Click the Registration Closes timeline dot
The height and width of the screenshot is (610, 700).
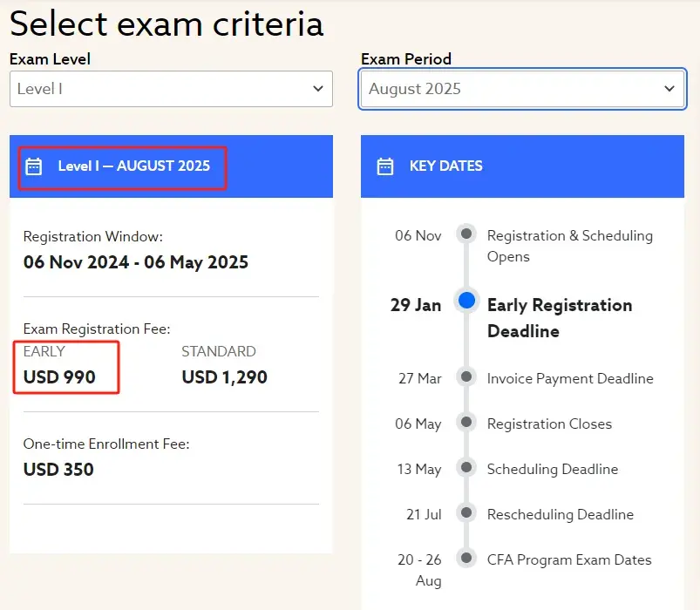[467, 423]
